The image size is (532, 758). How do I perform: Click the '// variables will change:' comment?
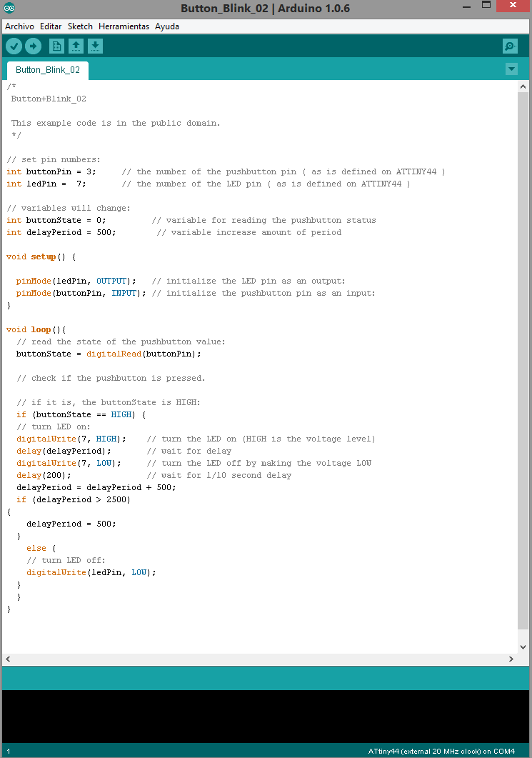tap(69, 209)
